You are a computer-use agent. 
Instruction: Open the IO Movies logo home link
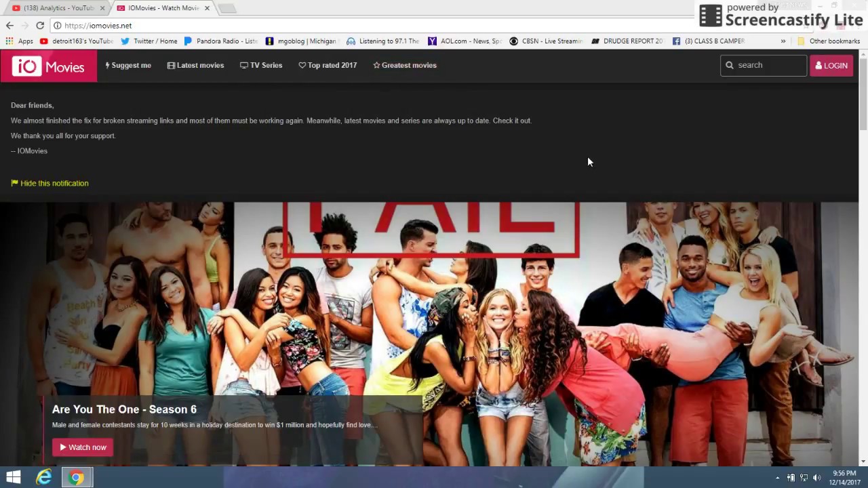click(x=48, y=66)
